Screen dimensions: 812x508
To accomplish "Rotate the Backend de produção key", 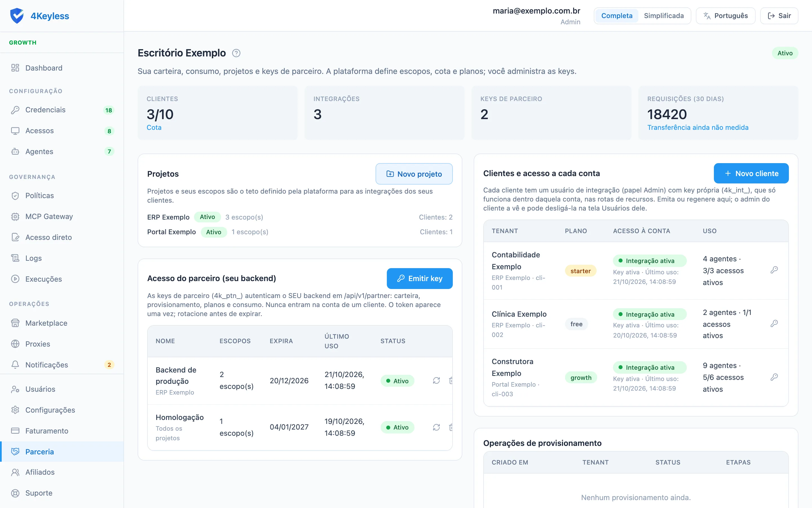I will pyautogui.click(x=436, y=380).
